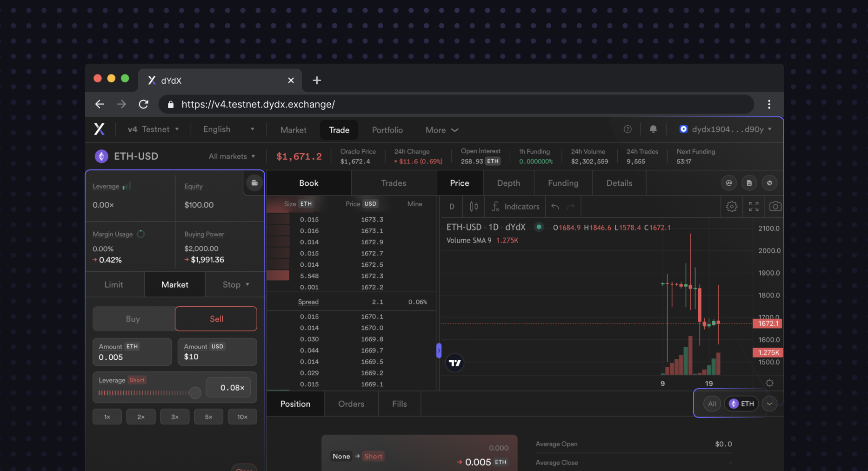868x471 pixels.
Task: Select the candlestick chart style icon
Action: coord(474,207)
